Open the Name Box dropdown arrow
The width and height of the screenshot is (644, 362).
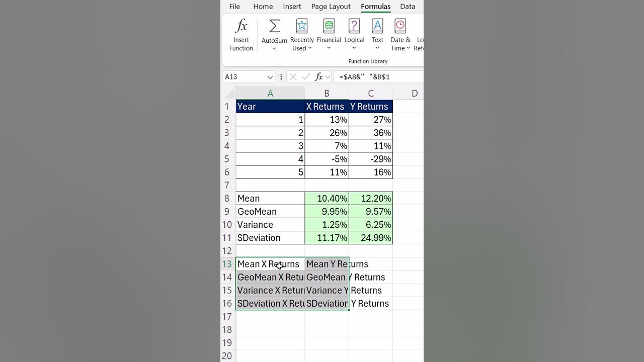[x=270, y=77]
